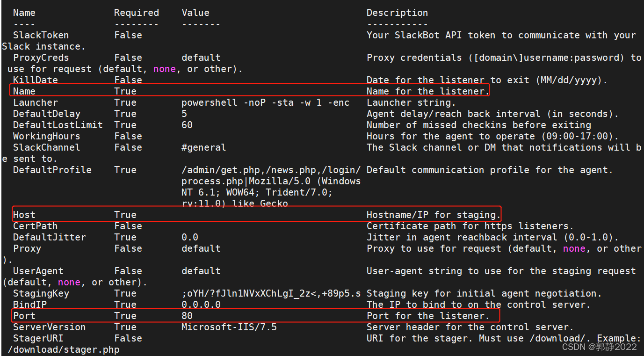Viewport: 644px width, 356px height.
Task: Select the /download/stager.php example text
Action: (63, 349)
